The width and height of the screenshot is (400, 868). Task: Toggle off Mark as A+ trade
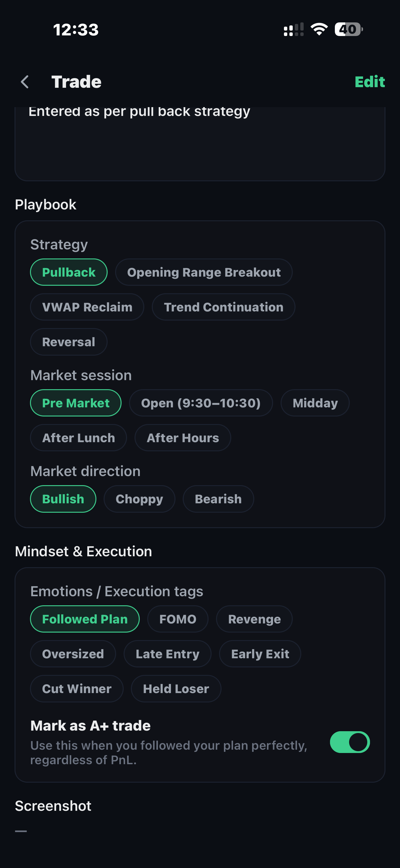click(x=349, y=742)
